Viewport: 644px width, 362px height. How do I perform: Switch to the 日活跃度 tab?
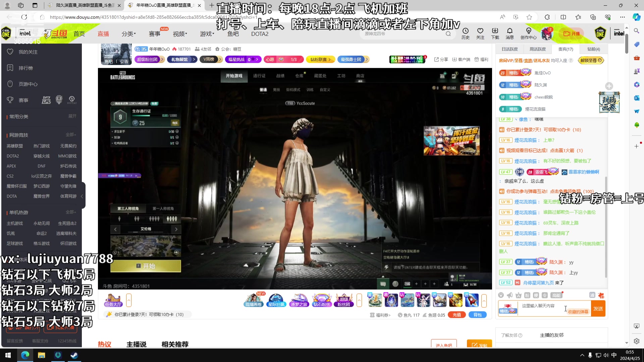pyautogui.click(x=509, y=49)
